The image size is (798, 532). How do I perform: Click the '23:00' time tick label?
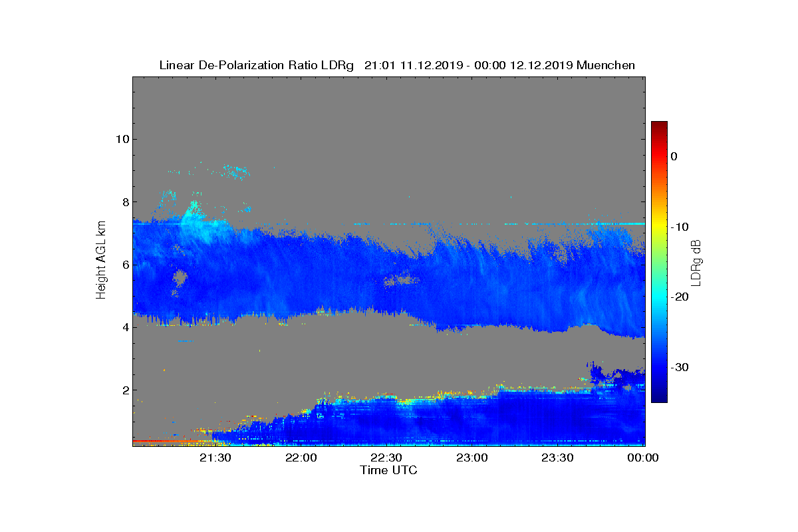point(472,458)
